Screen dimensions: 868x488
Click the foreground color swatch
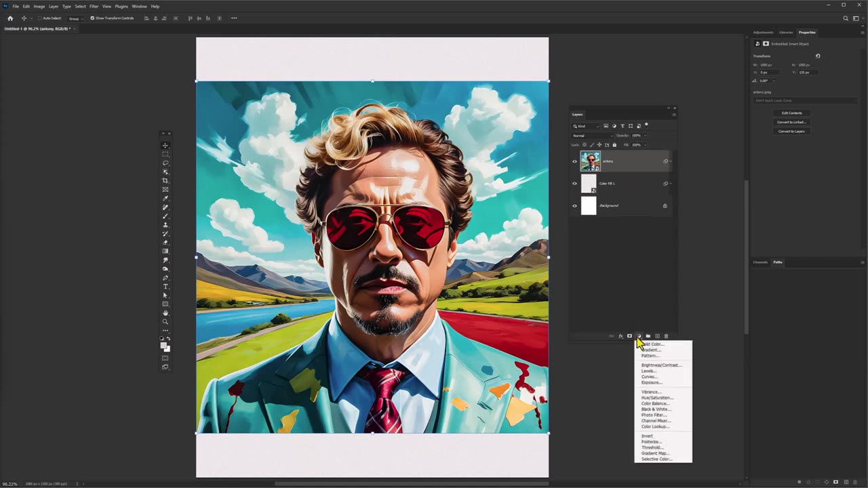coord(163,345)
